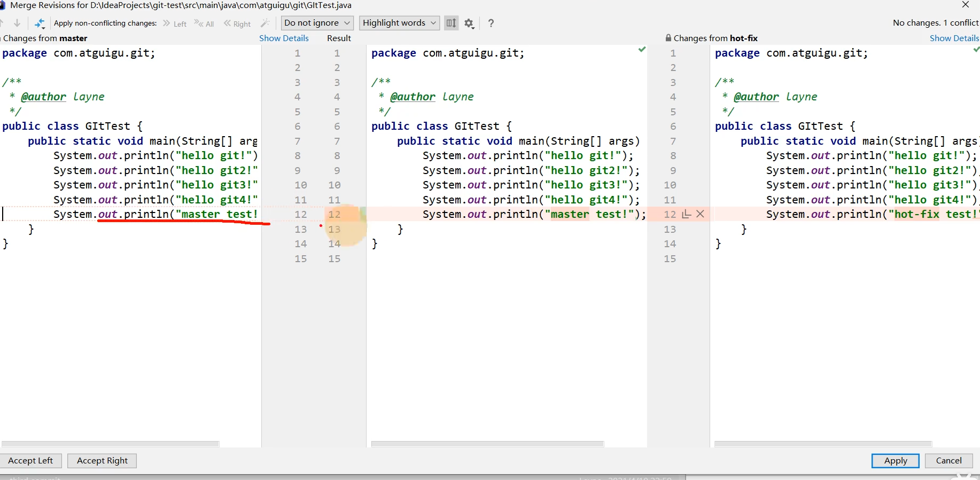Click the "hello git4!" line in hot-fix pane
The height and width of the screenshot is (480, 980).
pos(872,200)
